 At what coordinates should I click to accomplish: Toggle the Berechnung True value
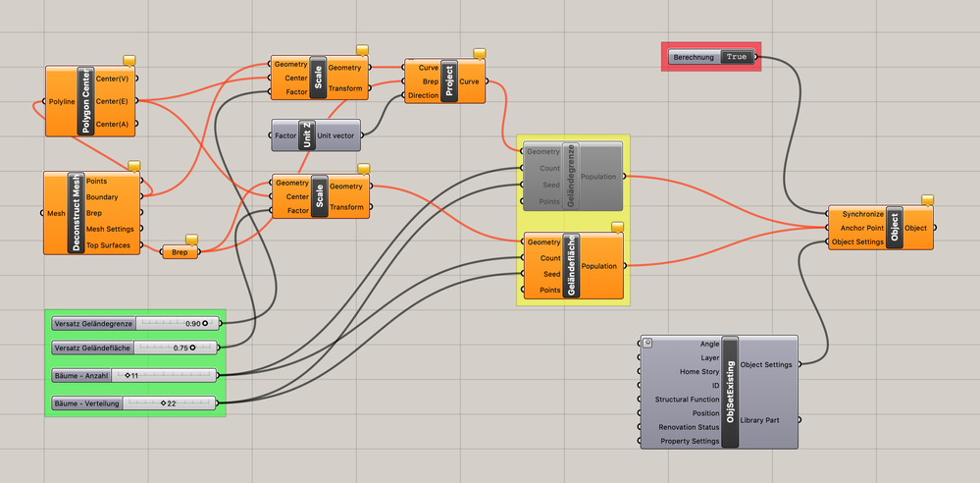pos(737,57)
